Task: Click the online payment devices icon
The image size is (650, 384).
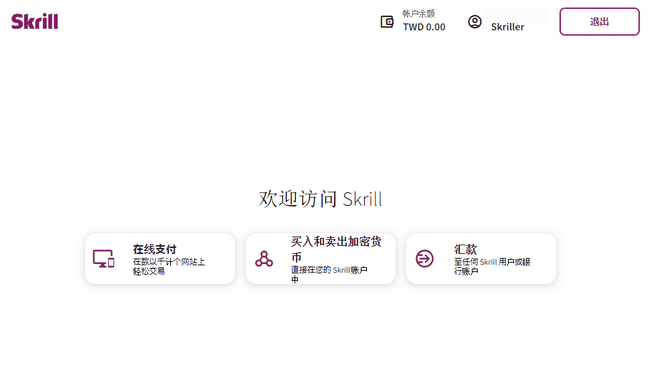Action: pyautogui.click(x=104, y=259)
